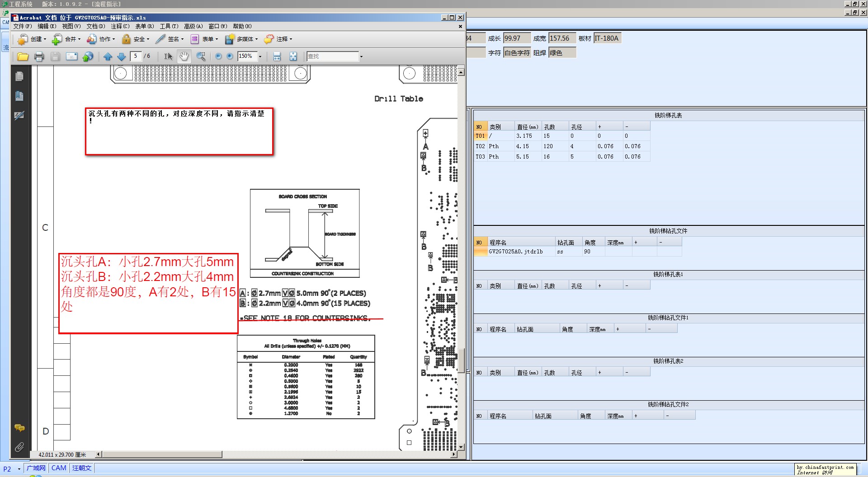Image resolution: width=868 pixels, height=477 pixels.
Task: Switch to the CAM tab
Action: (59, 468)
